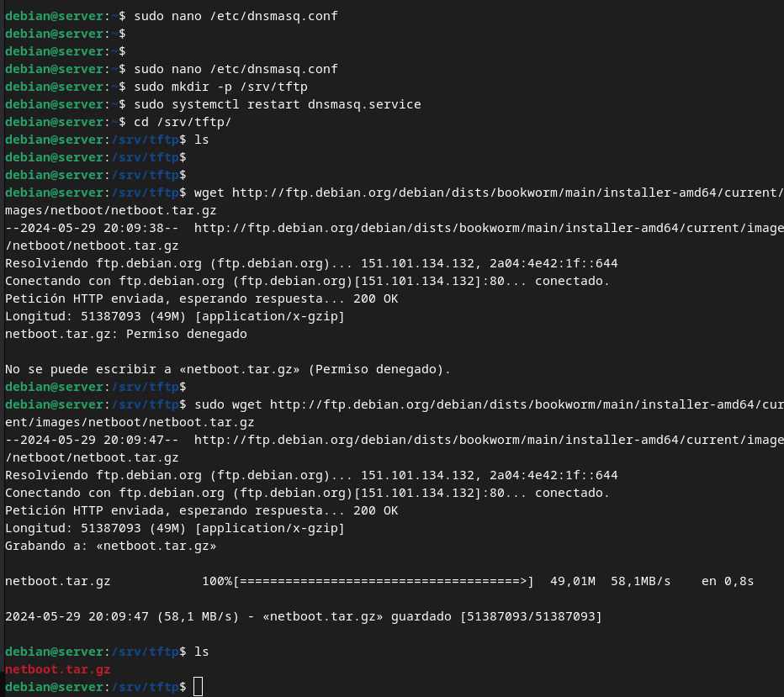
Task: Click the first ls command after cd
Action: coord(201,140)
